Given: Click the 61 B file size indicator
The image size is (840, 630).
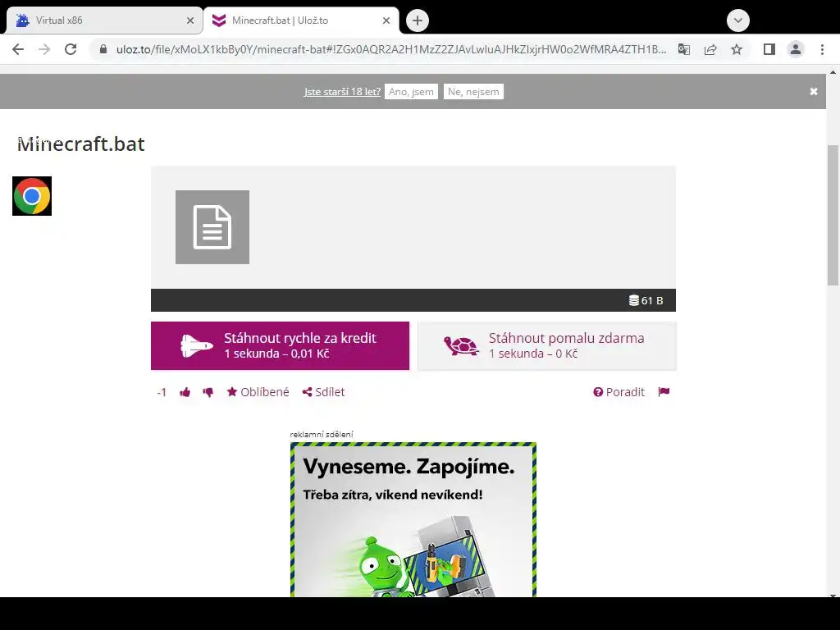Looking at the screenshot, I should pyautogui.click(x=646, y=300).
